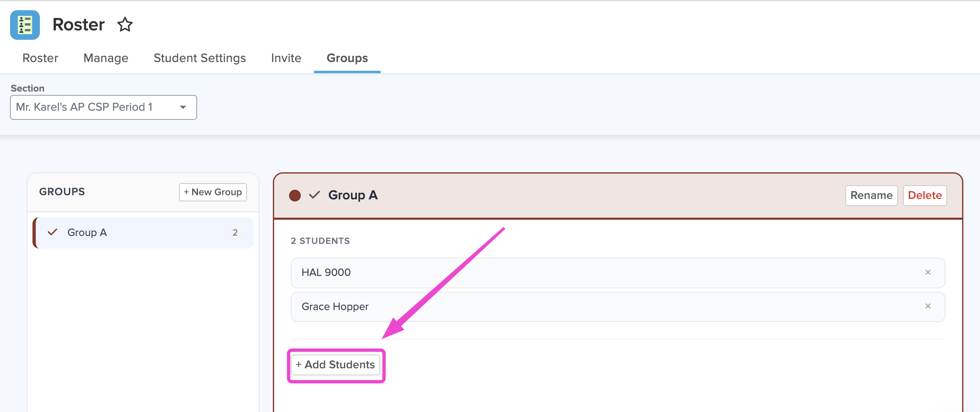Delete Group A
Image resolution: width=980 pixels, height=412 pixels.
click(925, 195)
